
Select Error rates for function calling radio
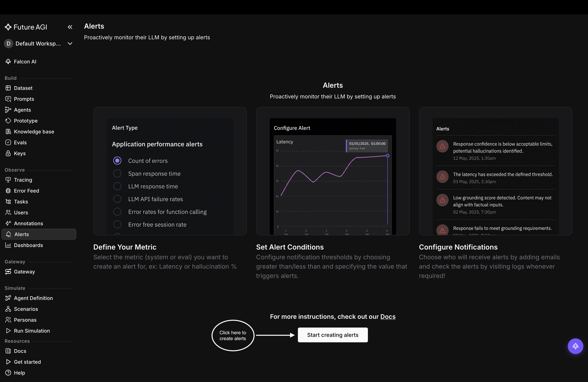coord(117,211)
